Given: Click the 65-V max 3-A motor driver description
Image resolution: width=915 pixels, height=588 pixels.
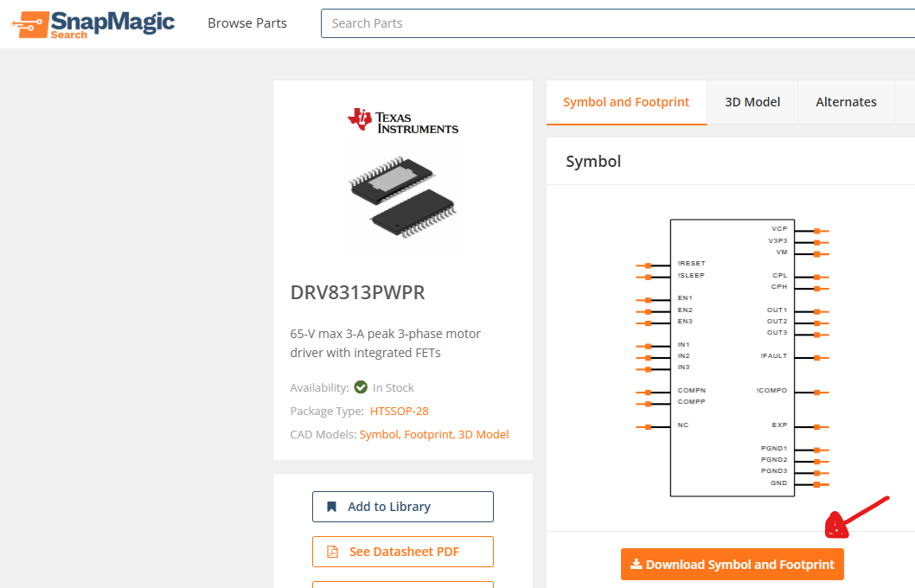Looking at the screenshot, I should (385, 343).
